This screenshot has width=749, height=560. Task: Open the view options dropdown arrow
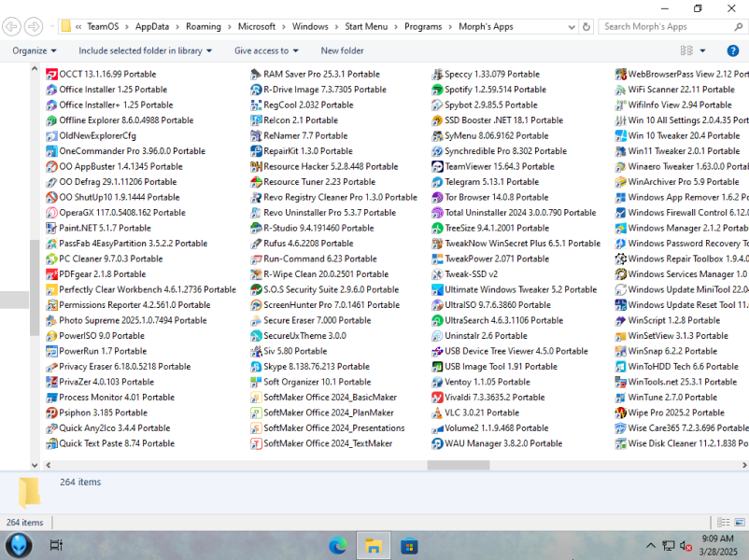tap(702, 50)
